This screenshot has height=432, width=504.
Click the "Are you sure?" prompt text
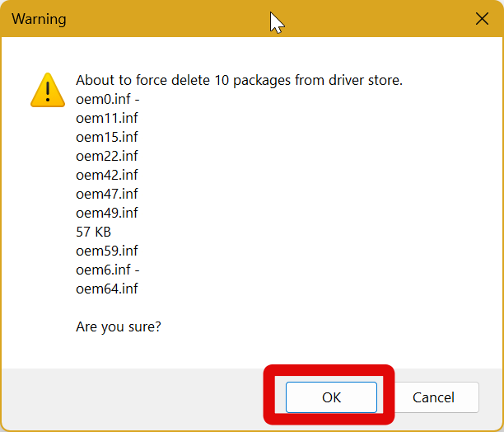coord(118,326)
